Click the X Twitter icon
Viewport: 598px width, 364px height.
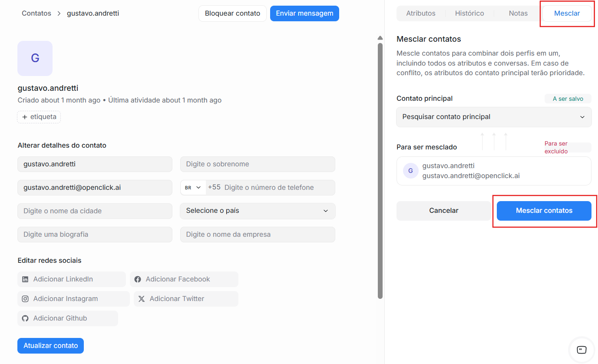click(142, 299)
